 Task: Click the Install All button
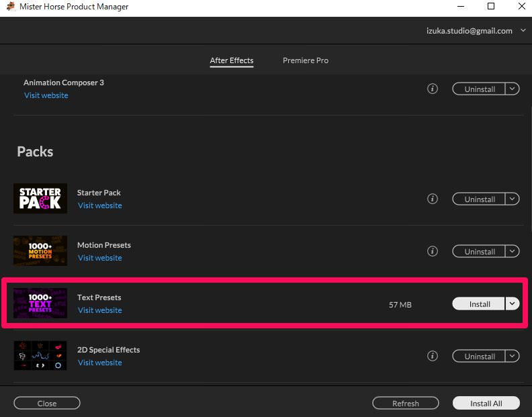[486, 403]
